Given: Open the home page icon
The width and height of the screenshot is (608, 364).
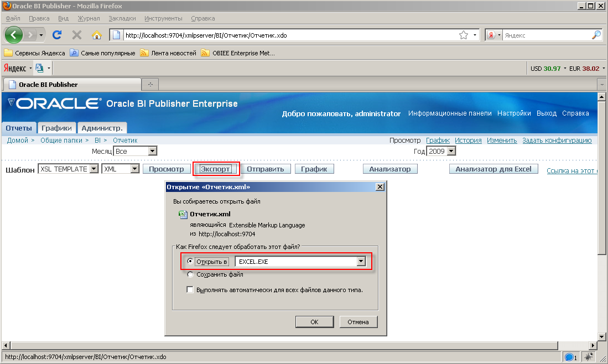Looking at the screenshot, I should point(97,35).
